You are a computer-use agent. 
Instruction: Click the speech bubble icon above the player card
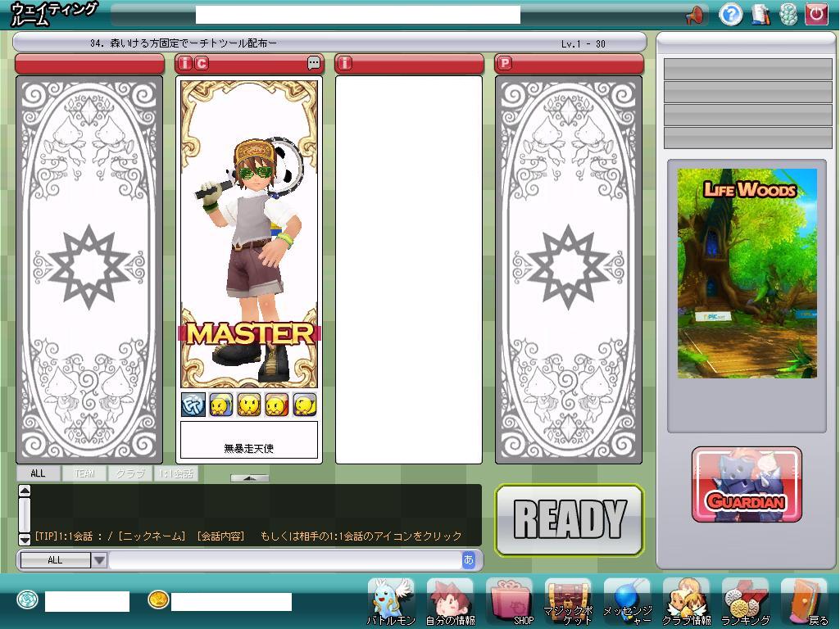pyautogui.click(x=314, y=63)
